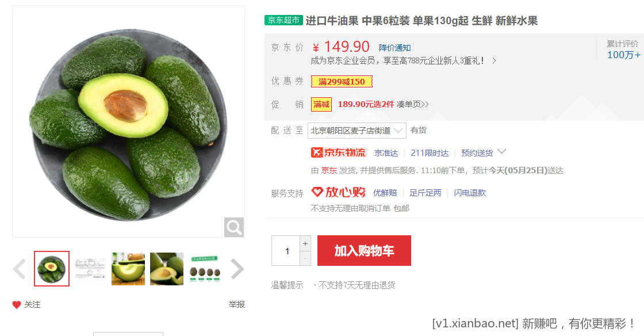
Task: Click the 满减 promotion tag
Action: (x=321, y=104)
